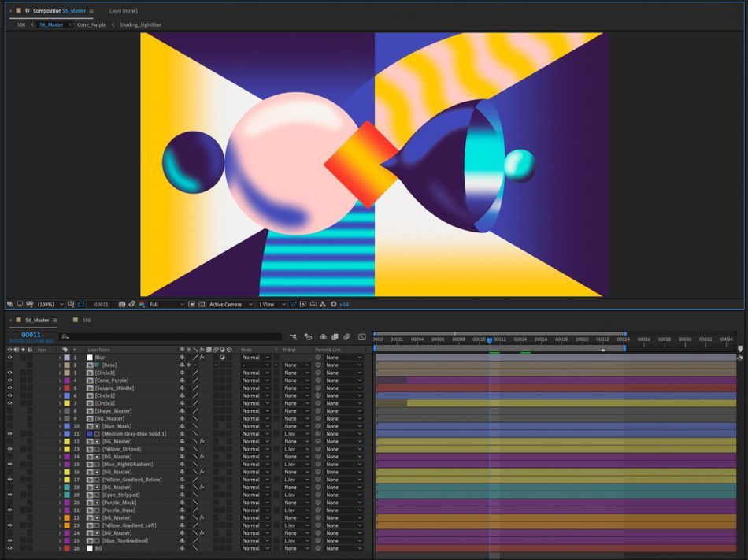Switch to the S06 timeline tab

click(86, 321)
